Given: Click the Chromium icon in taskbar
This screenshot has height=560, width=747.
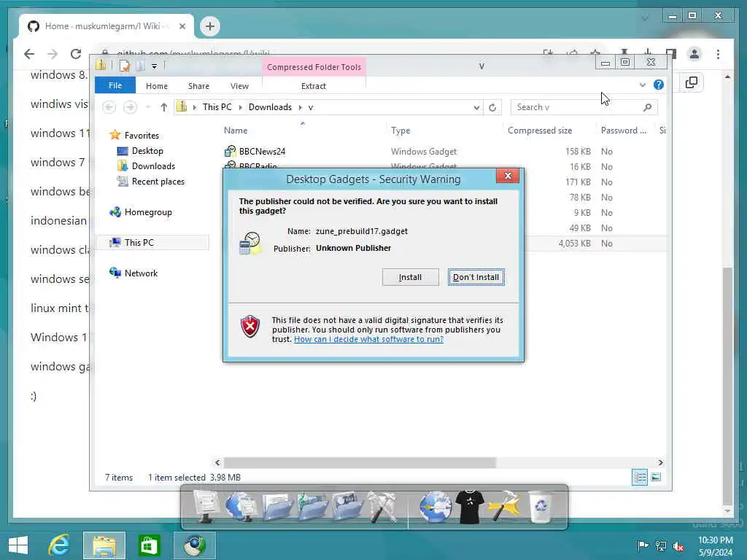Looking at the screenshot, I should 194,545.
